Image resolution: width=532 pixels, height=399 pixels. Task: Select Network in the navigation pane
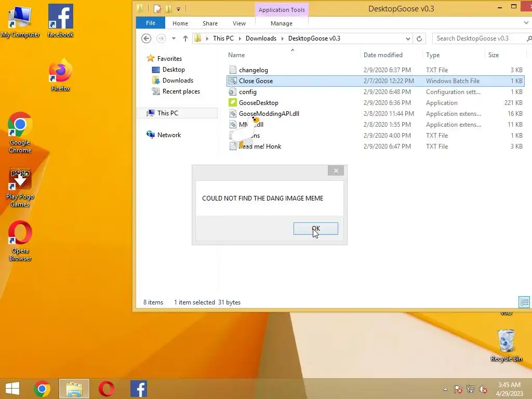point(169,135)
